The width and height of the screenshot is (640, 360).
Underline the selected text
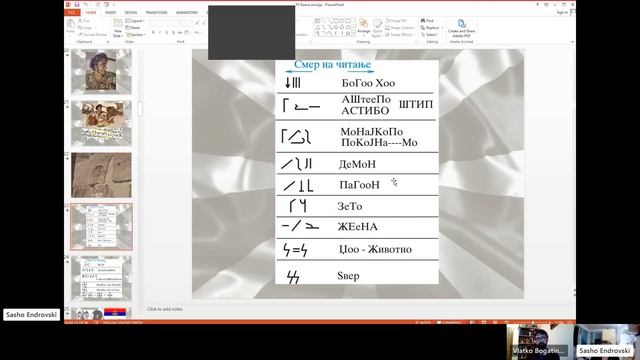click(x=166, y=33)
